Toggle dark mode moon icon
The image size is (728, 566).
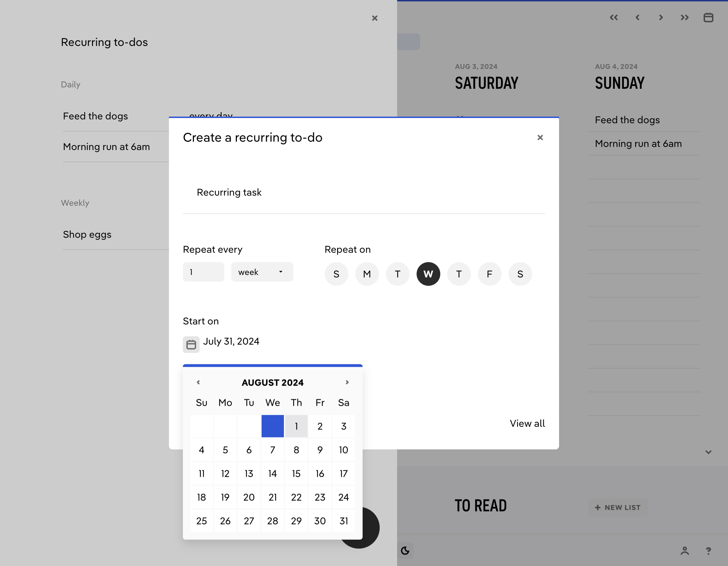click(405, 551)
